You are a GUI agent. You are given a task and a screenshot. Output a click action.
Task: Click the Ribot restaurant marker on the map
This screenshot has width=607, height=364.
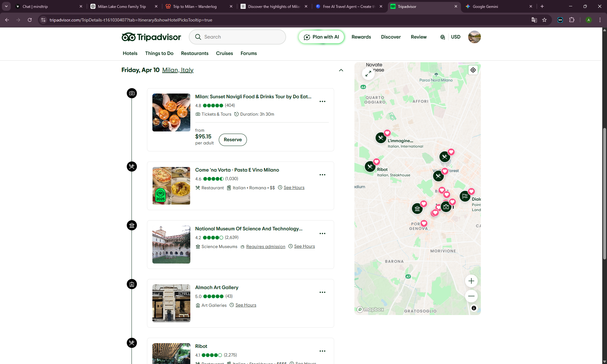click(370, 166)
